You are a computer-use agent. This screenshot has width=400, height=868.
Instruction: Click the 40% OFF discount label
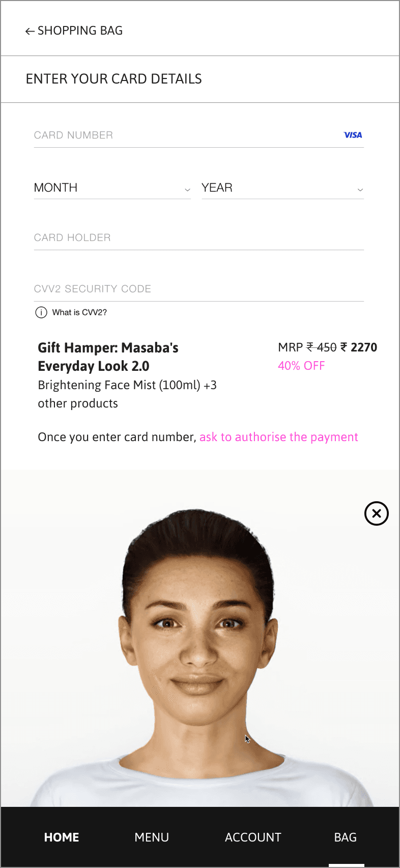301,366
